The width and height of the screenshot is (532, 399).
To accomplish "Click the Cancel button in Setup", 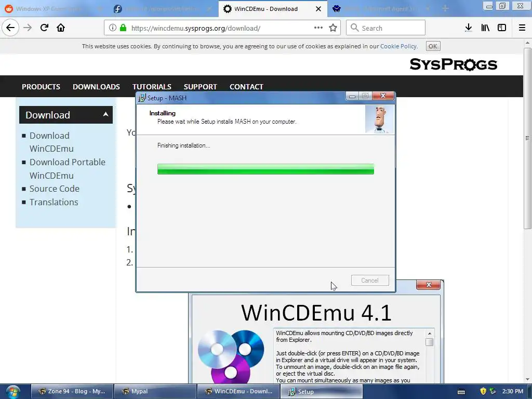I will [x=370, y=280].
